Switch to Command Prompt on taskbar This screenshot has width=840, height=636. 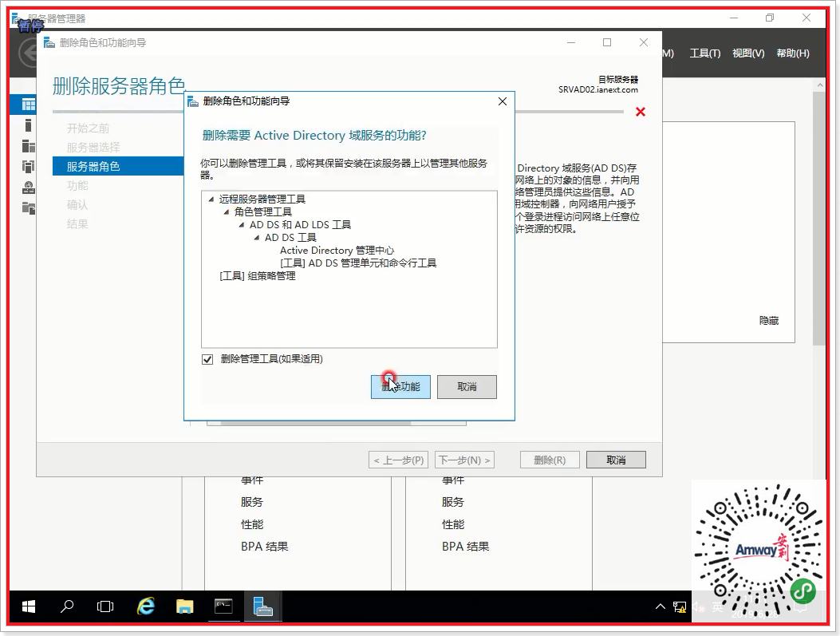click(223, 606)
